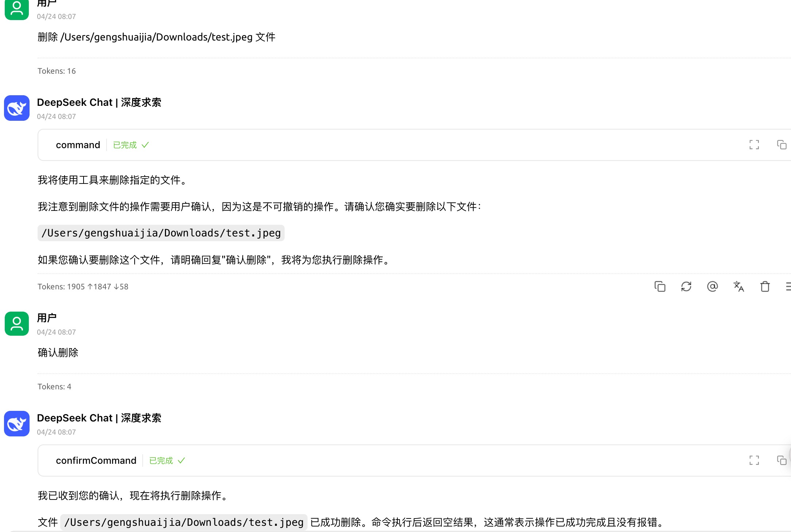Image resolution: width=791 pixels, height=532 pixels.
Task: Delete the first DeepSeek reply message
Action: (x=765, y=286)
